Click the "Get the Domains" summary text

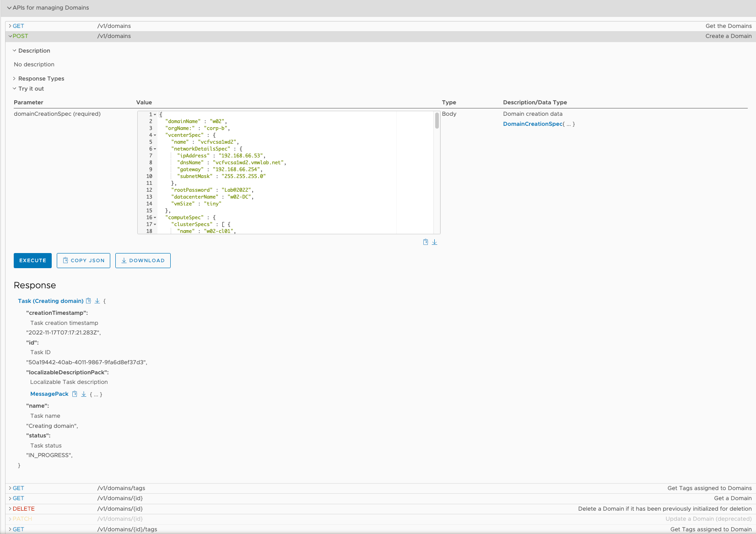[729, 26]
